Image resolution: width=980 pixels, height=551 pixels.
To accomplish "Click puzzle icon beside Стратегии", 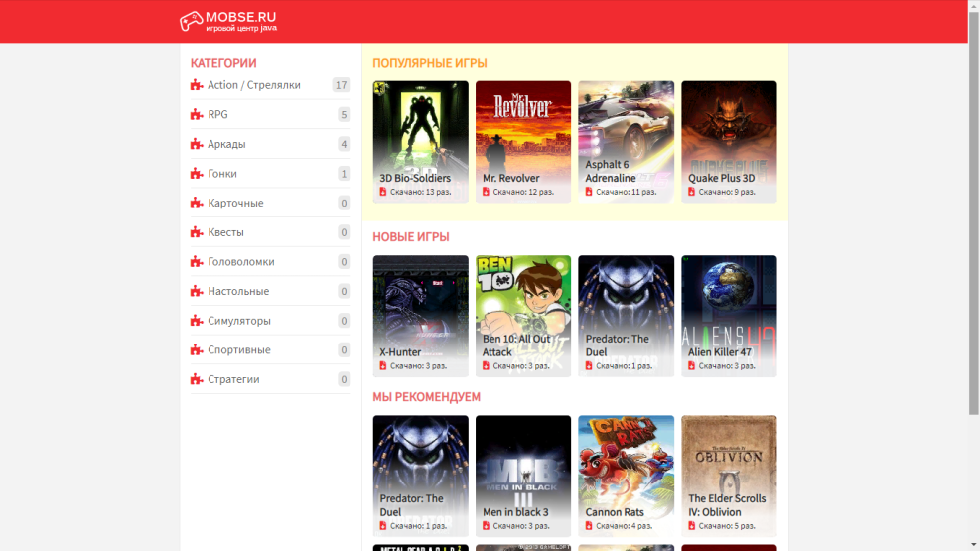I will [x=197, y=379].
